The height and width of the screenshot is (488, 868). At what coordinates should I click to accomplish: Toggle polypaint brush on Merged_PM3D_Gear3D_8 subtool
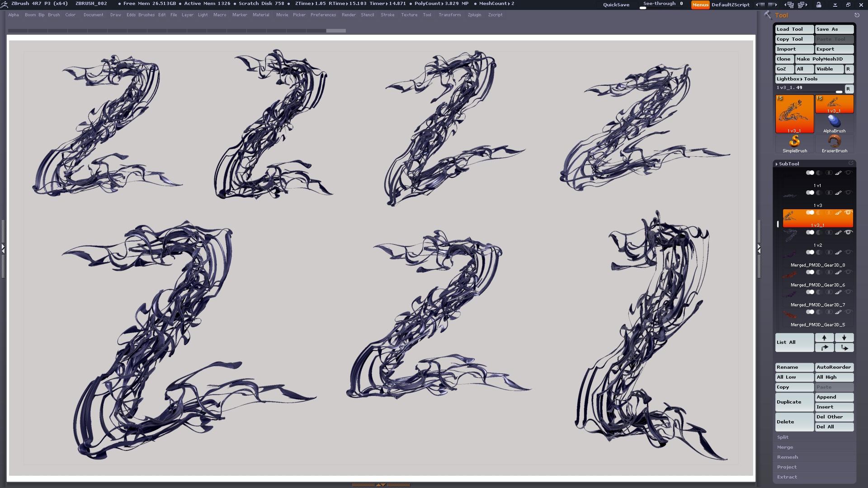pyautogui.click(x=838, y=252)
